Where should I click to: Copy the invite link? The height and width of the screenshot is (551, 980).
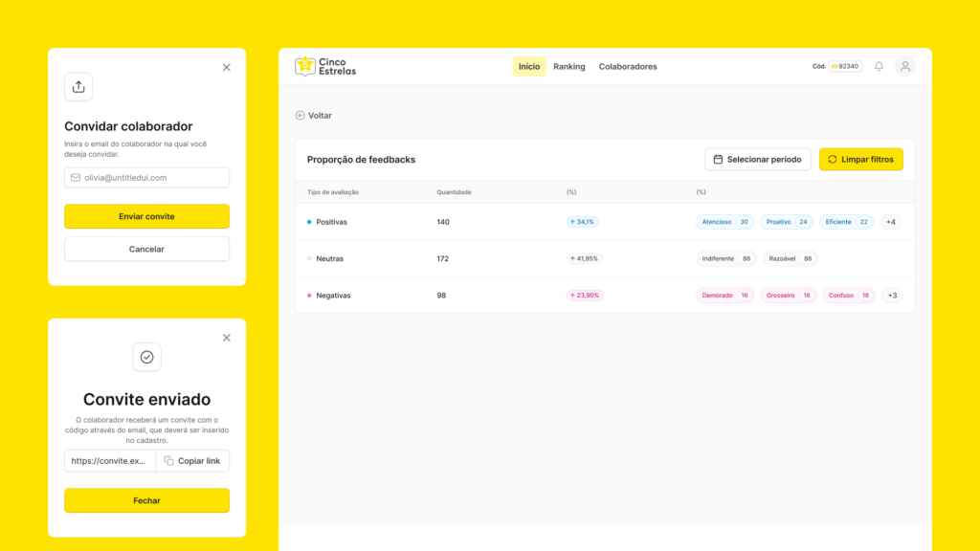coord(192,461)
